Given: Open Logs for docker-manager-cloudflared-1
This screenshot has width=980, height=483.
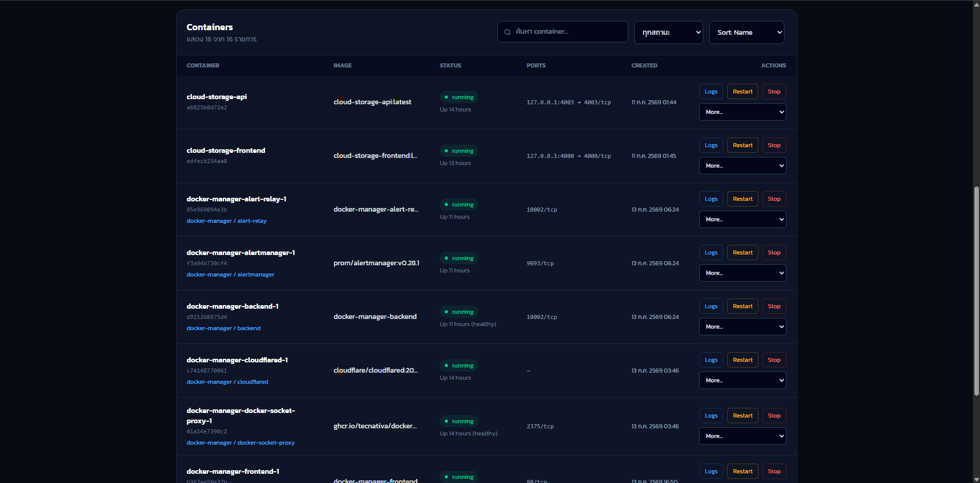Looking at the screenshot, I should point(711,360).
